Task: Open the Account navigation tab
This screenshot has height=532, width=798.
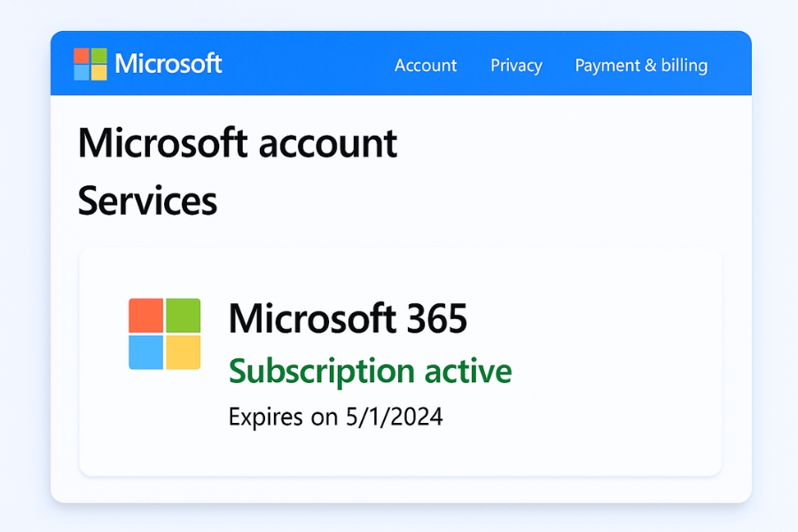Action: tap(426, 66)
